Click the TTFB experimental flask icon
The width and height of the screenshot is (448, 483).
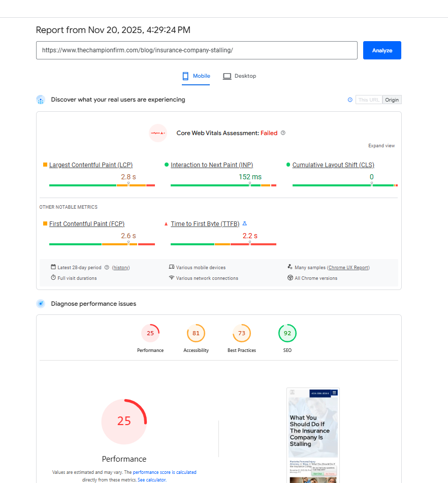click(x=245, y=223)
